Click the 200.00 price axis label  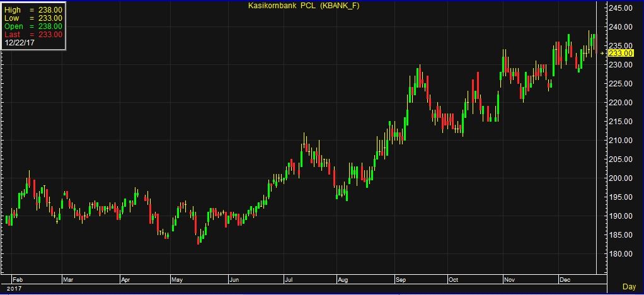[621, 178]
